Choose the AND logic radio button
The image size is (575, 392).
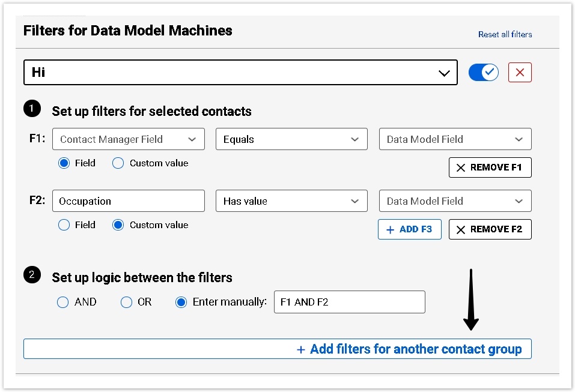click(x=63, y=303)
